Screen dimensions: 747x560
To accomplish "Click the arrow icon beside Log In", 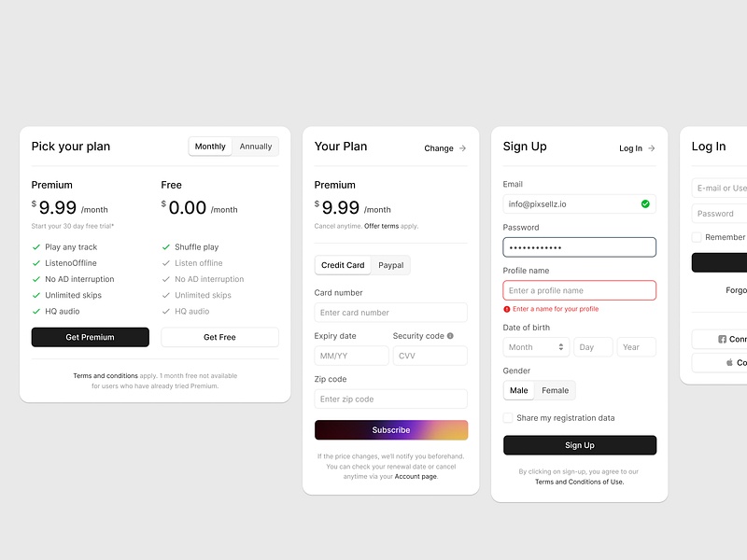I will [652, 148].
